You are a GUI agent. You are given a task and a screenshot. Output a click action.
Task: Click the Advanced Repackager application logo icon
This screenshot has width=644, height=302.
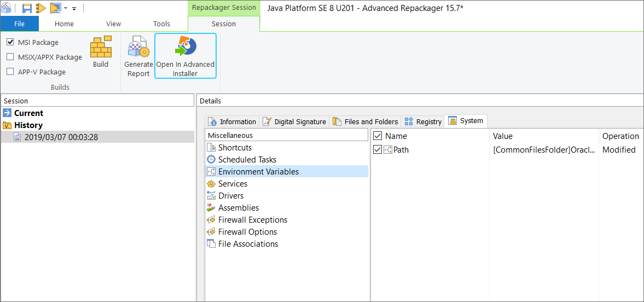(6, 8)
